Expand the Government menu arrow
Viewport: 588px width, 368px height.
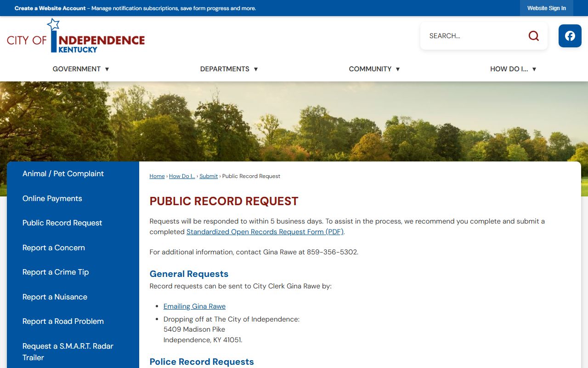(x=107, y=69)
